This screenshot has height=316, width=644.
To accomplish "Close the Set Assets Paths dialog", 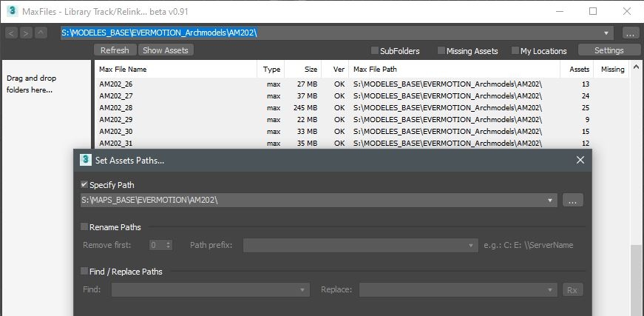I will coord(580,160).
